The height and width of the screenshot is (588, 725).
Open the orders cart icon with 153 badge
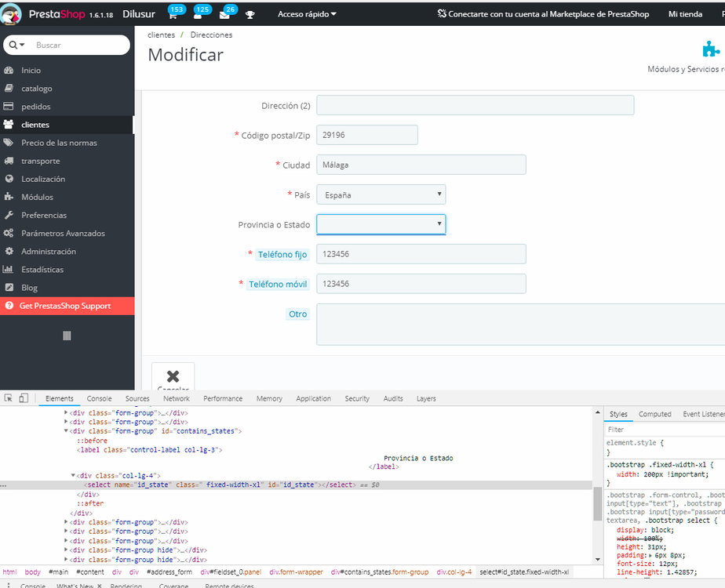coord(173,15)
